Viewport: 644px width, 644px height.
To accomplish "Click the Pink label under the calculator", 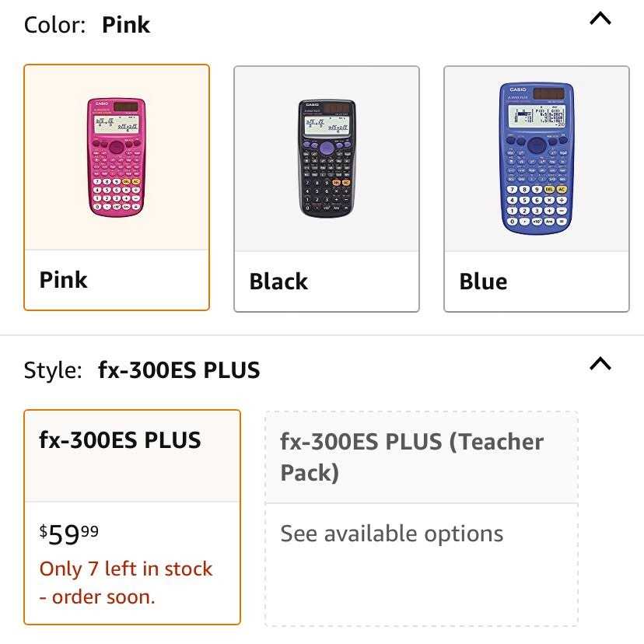I will pos(63,280).
